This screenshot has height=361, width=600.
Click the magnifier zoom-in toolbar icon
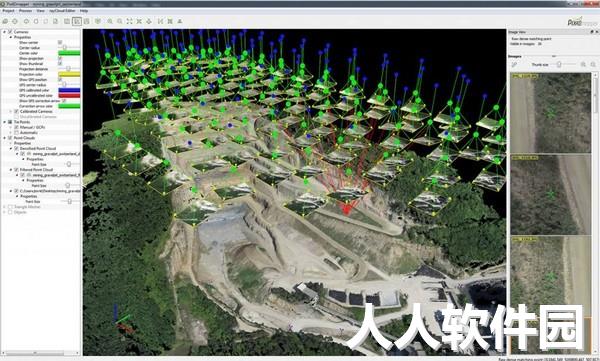[x=110, y=21]
